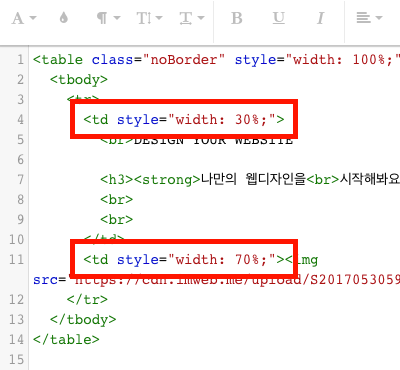
Task: Click the <br> tag on line 8
Action: click(x=116, y=200)
